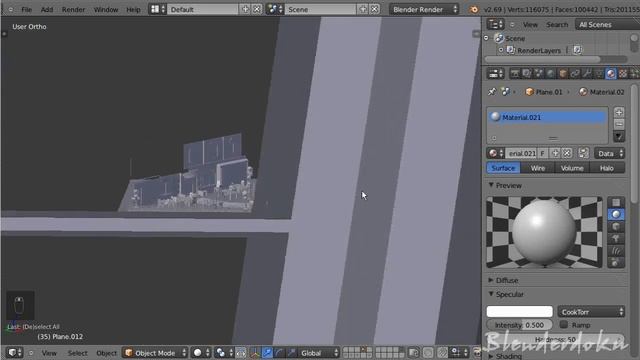Open the Constraints properties chain tab

[575, 73]
